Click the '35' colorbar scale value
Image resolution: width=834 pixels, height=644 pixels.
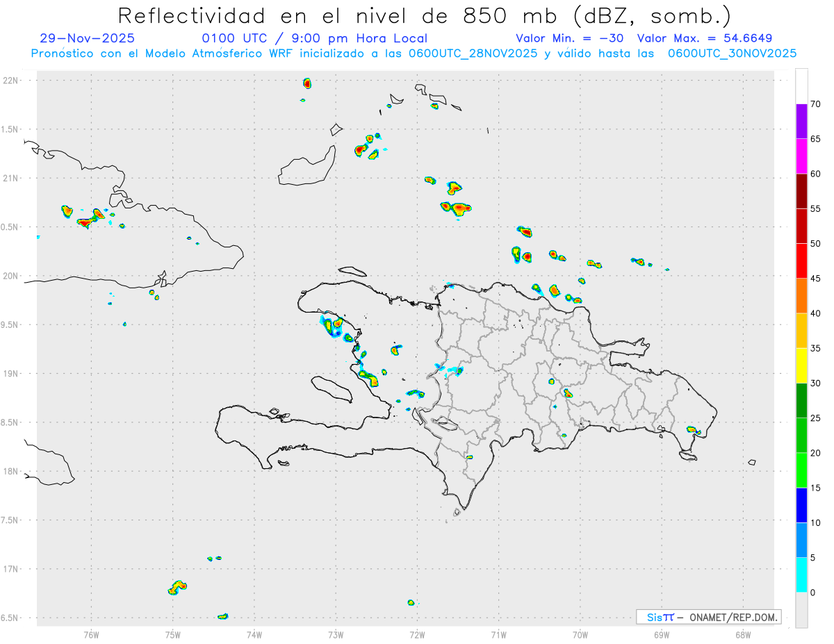pyautogui.click(x=816, y=348)
